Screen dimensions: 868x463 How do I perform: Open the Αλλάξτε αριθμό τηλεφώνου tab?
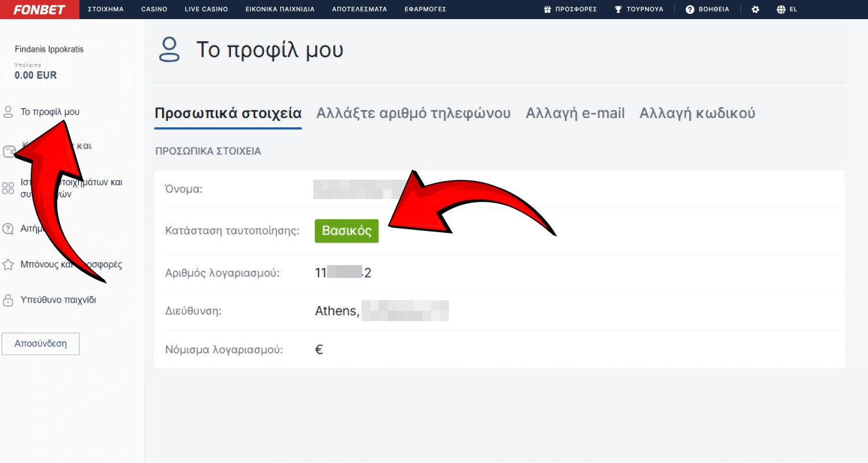pyautogui.click(x=413, y=113)
